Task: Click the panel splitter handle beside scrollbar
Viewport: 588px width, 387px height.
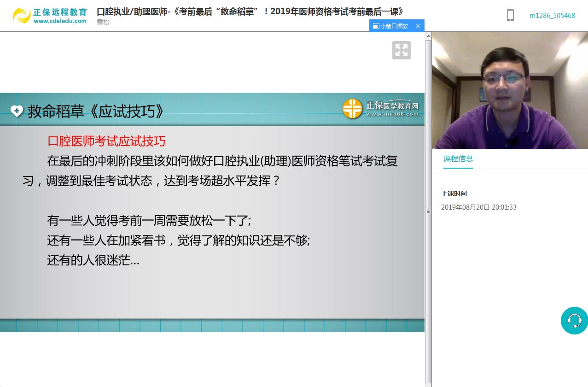Action: [x=428, y=211]
